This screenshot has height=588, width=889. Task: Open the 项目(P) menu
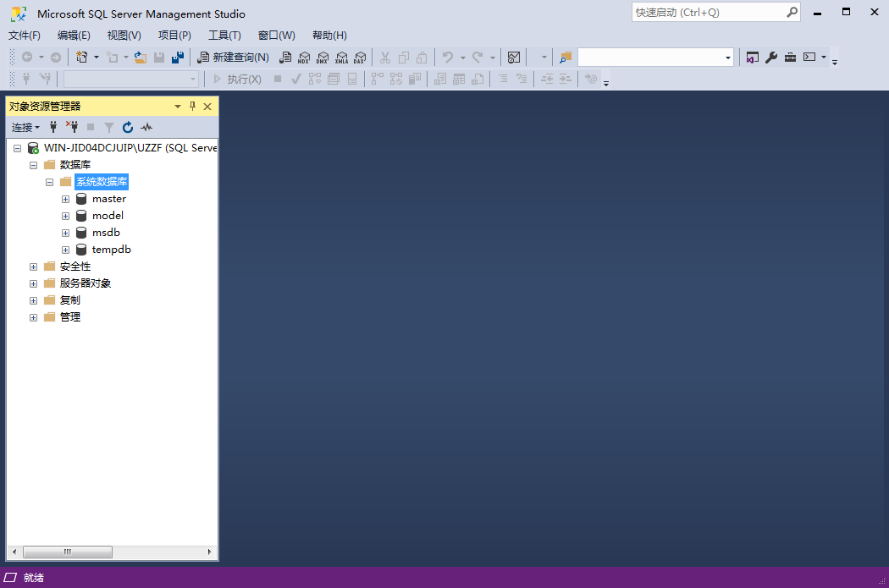174,36
